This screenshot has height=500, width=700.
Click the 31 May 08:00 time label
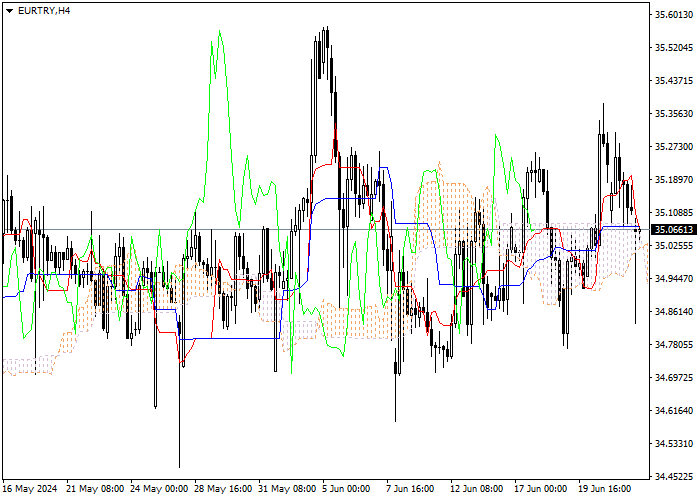(288, 489)
